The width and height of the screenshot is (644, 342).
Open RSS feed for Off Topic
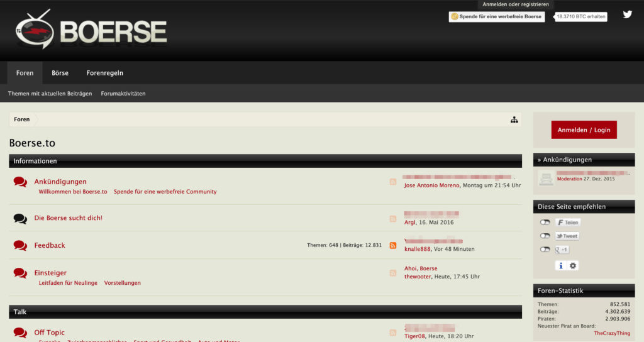(x=393, y=333)
